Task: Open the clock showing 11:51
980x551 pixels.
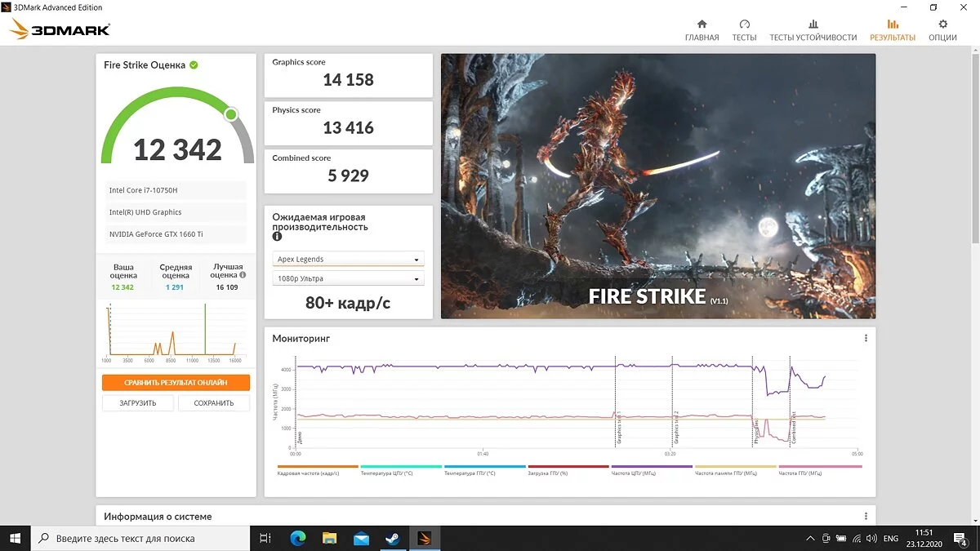Action: click(x=924, y=538)
